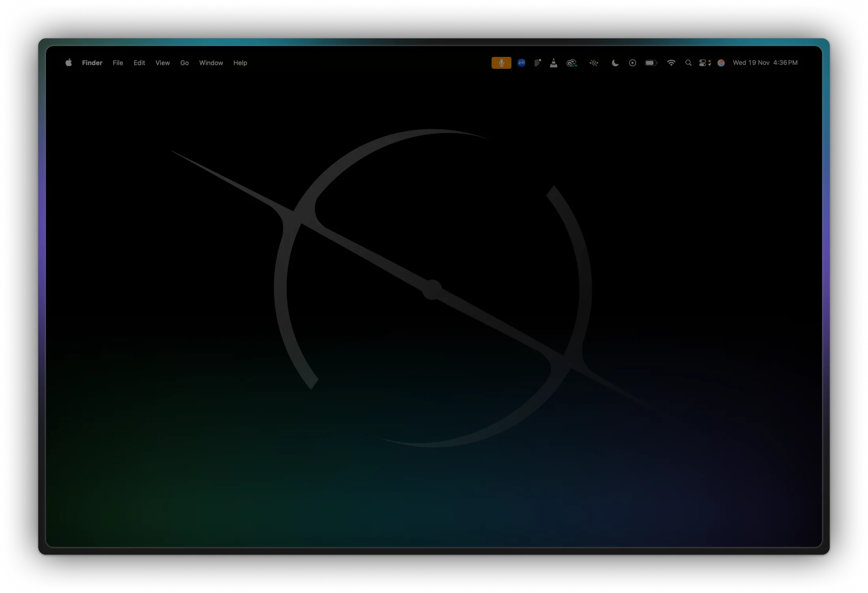The width and height of the screenshot is (868, 593).
Task: Open the Wi-Fi menu
Action: pos(671,63)
